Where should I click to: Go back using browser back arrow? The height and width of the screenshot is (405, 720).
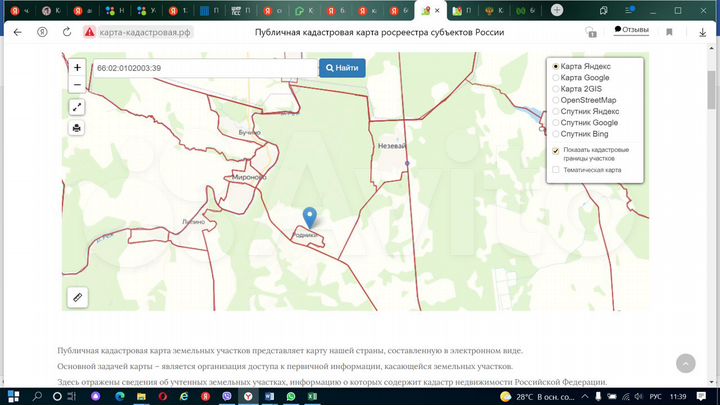(x=17, y=32)
